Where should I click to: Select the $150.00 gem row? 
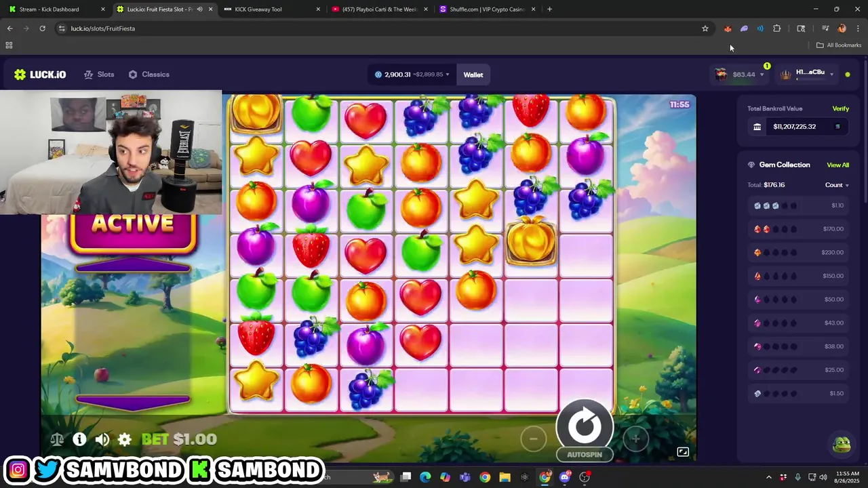(798, 276)
